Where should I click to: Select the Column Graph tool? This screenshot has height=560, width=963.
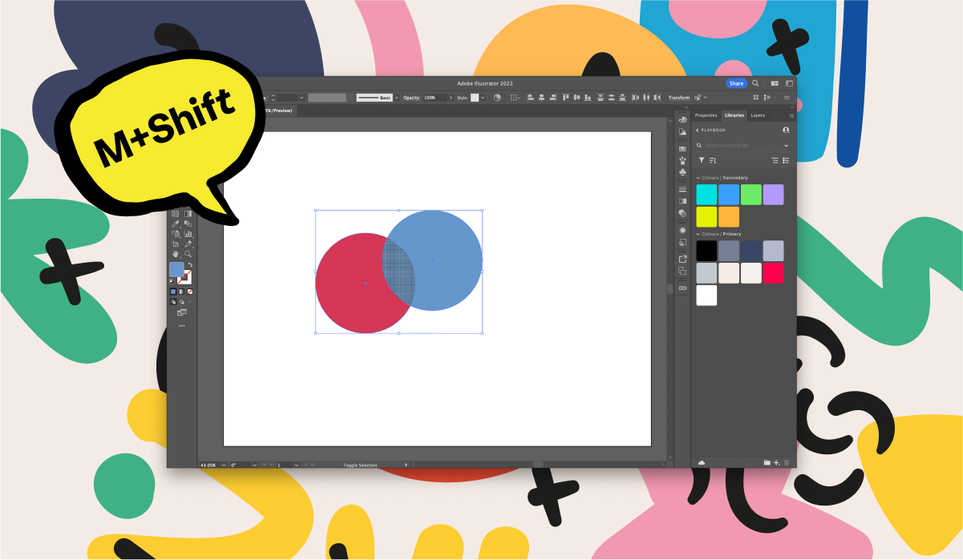[188, 234]
